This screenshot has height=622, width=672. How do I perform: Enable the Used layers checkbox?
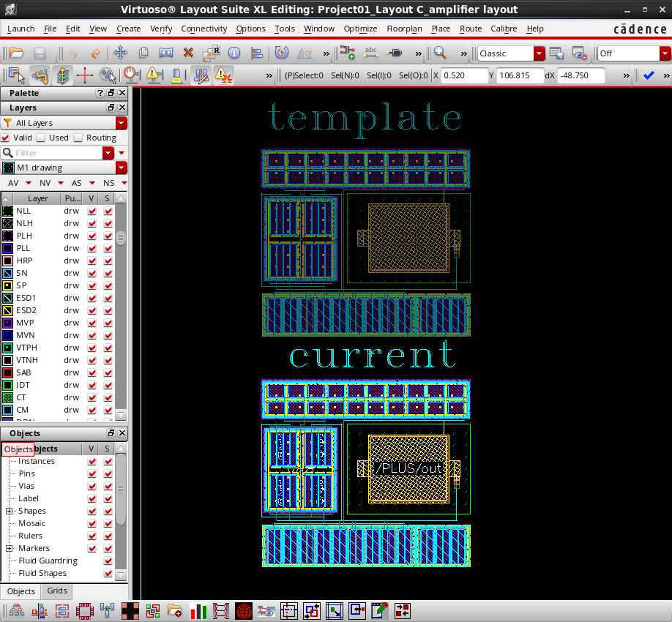(42, 138)
